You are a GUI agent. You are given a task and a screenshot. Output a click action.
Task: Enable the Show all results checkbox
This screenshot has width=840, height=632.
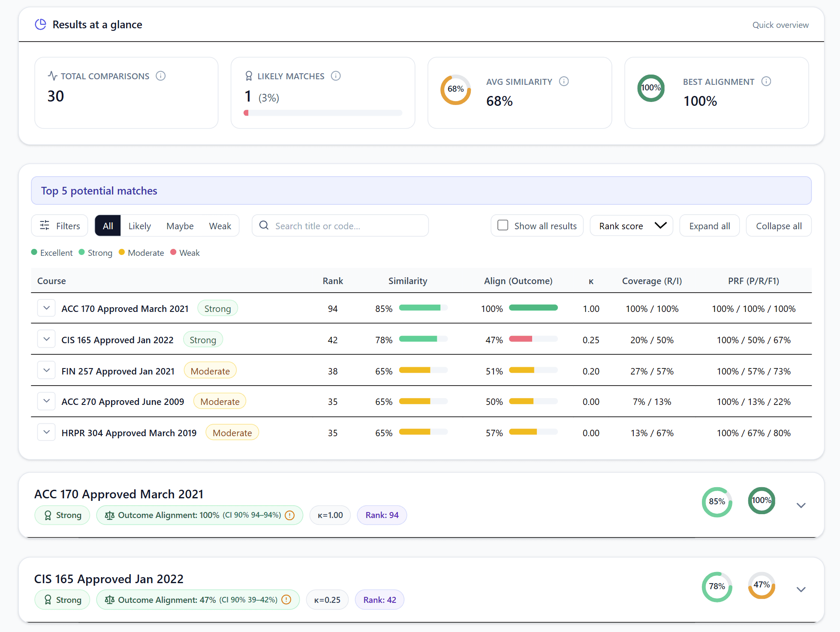click(503, 225)
